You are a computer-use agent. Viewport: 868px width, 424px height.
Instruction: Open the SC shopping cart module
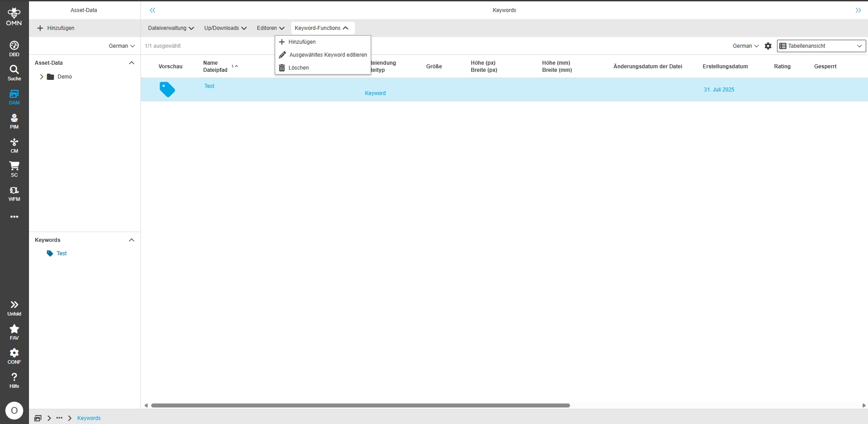click(14, 169)
